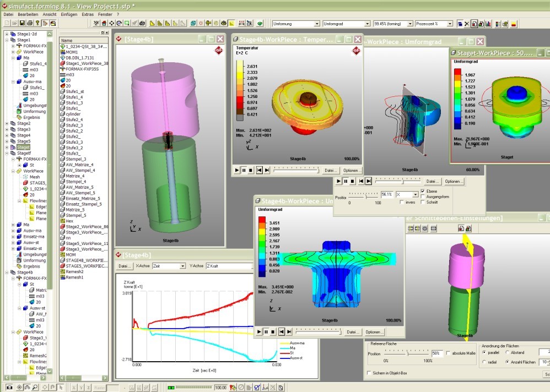
Task: Click the first yellow staircase stage icon
Action: coord(152,24)
